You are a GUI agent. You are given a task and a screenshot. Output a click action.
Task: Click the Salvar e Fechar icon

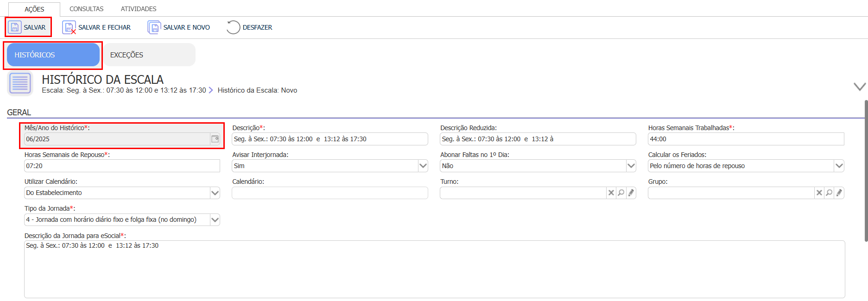point(69,28)
